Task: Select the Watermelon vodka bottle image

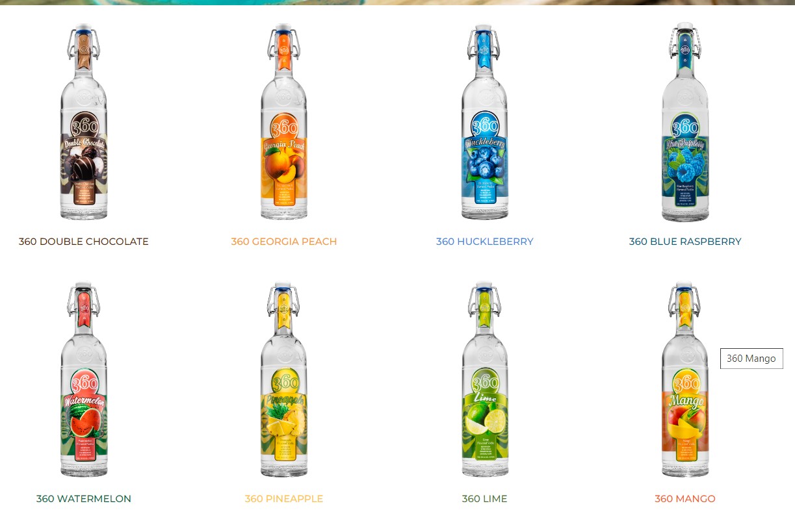Action: [84, 379]
